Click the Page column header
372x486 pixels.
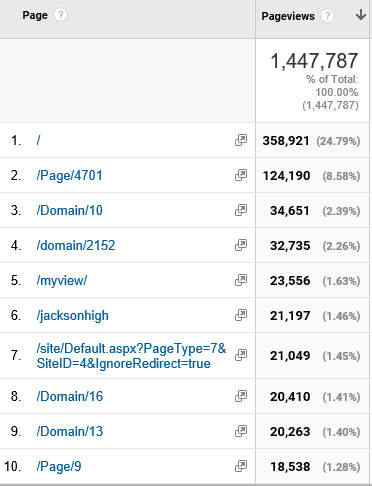tap(35, 15)
